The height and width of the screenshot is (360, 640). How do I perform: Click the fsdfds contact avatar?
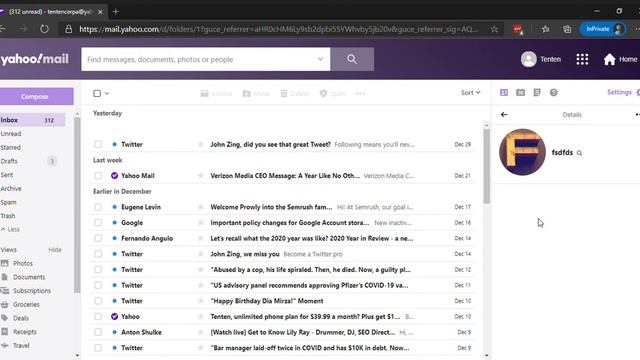click(x=522, y=152)
